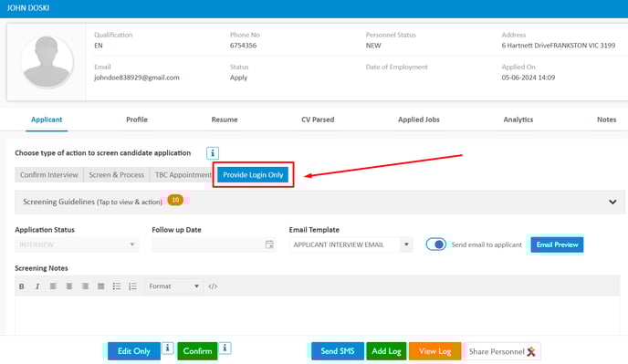Apply bold formatting in Screening Notes
This screenshot has height=364, width=628.
[22, 286]
